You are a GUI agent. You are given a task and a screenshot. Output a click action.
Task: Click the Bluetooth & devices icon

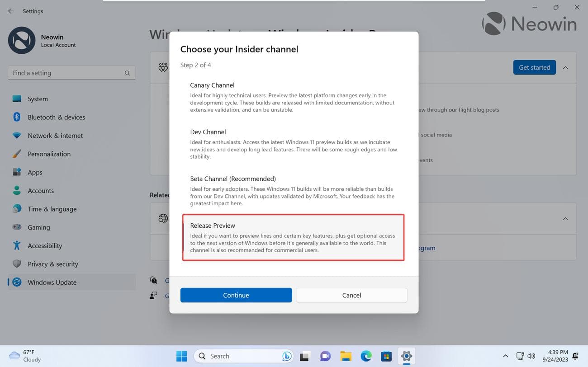(17, 117)
